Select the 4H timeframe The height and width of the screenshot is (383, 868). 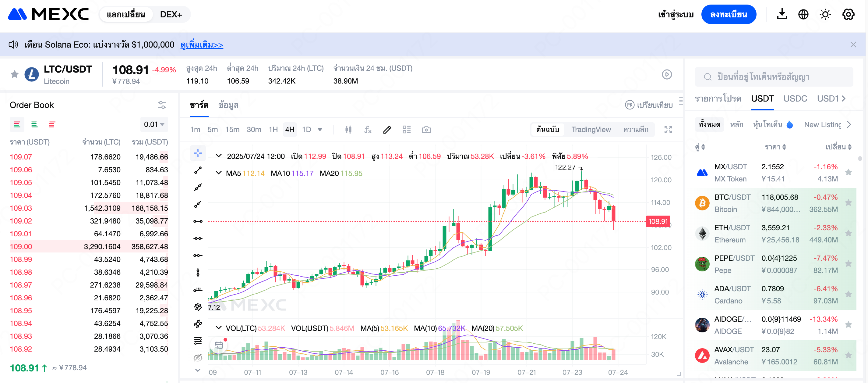click(290, 130)
